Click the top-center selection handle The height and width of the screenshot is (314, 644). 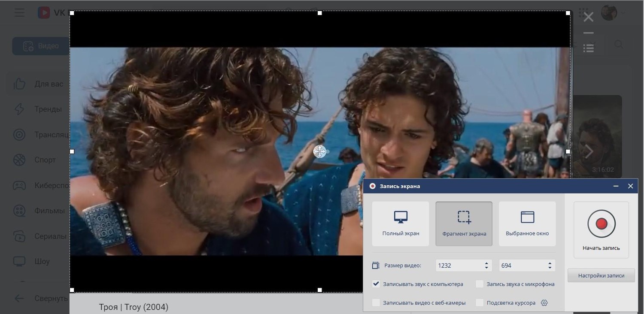click(319, 13)
